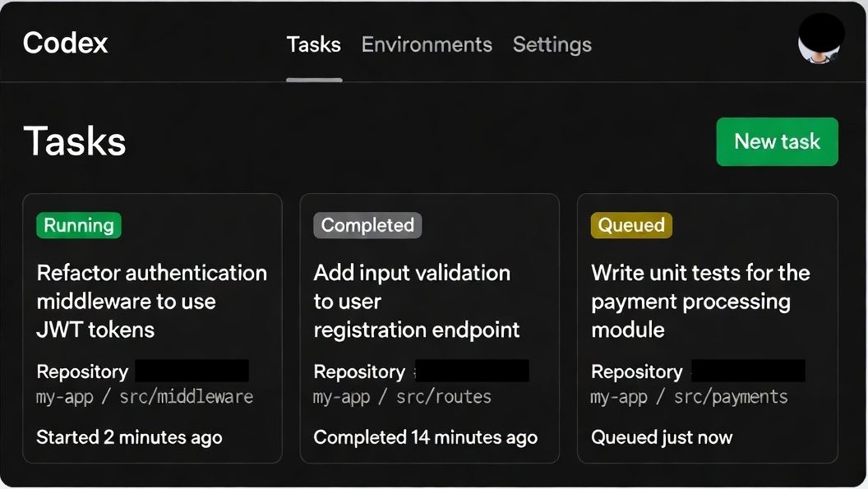The width and height of the screenshot is (868, 489).
Task: Click the Repository label on the Completed card
Action: [x=359, y=371]
